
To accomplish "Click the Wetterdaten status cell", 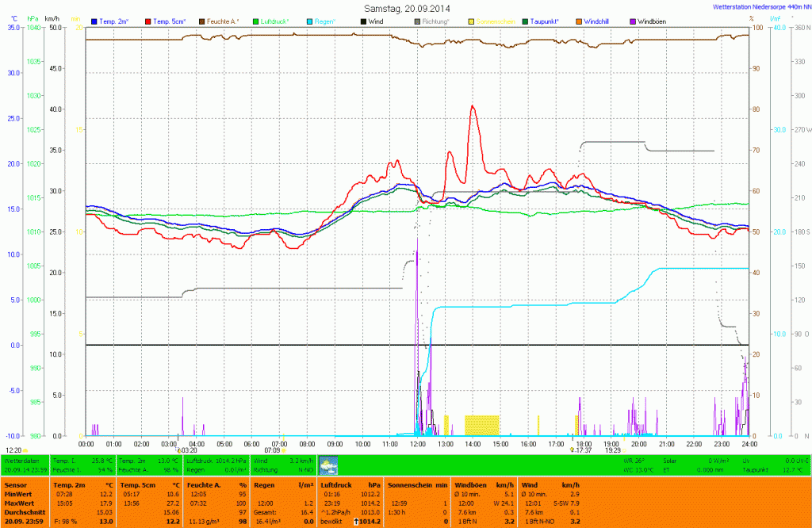I will [22, 460].
